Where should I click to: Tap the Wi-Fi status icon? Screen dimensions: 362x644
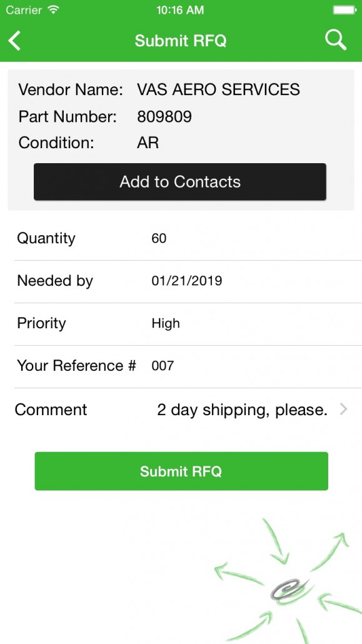point(54,9)
